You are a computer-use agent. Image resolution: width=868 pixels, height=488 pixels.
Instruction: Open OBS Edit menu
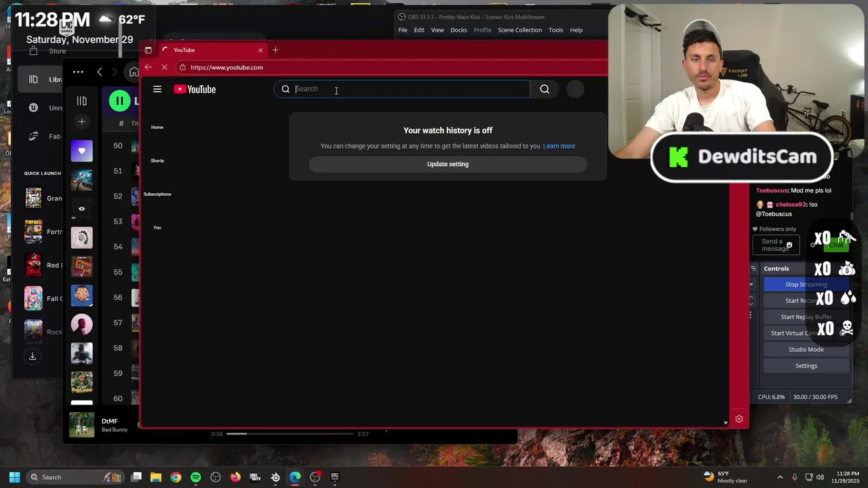click(419, 30)
